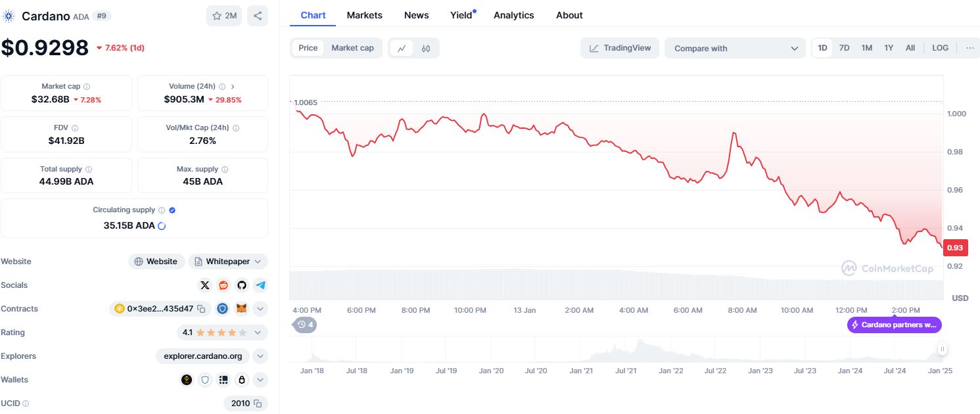Click the blue shield wallet icon in Contracts
The width and height of the screenshot is (980, 414).
pos(223,309)
